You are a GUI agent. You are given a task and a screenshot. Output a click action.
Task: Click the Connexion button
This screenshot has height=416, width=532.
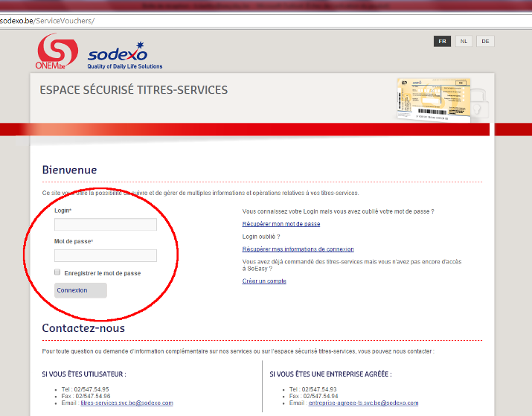coord(80,290)
